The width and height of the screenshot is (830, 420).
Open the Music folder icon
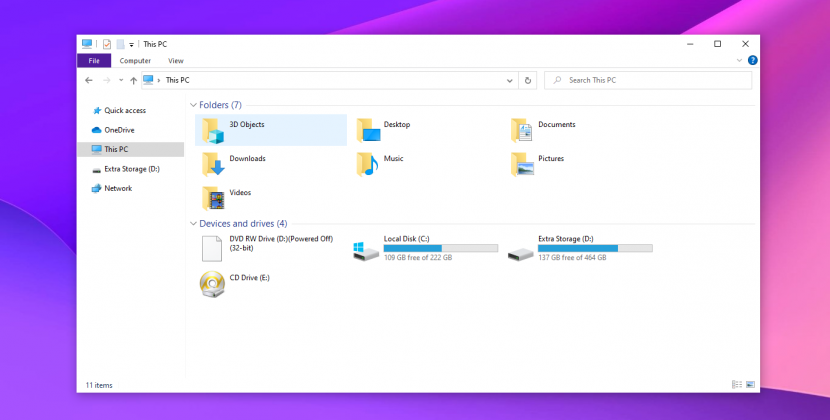[x=367, y=164]
